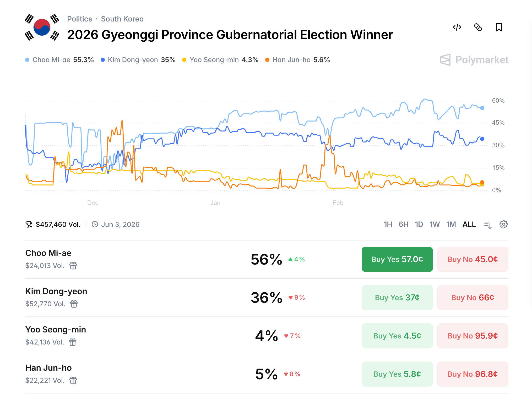This screenshot has width=532, height=394.
Task: Buy Yes for Choo Mi-ae at 57.0¢
Action: click(397, 259)
